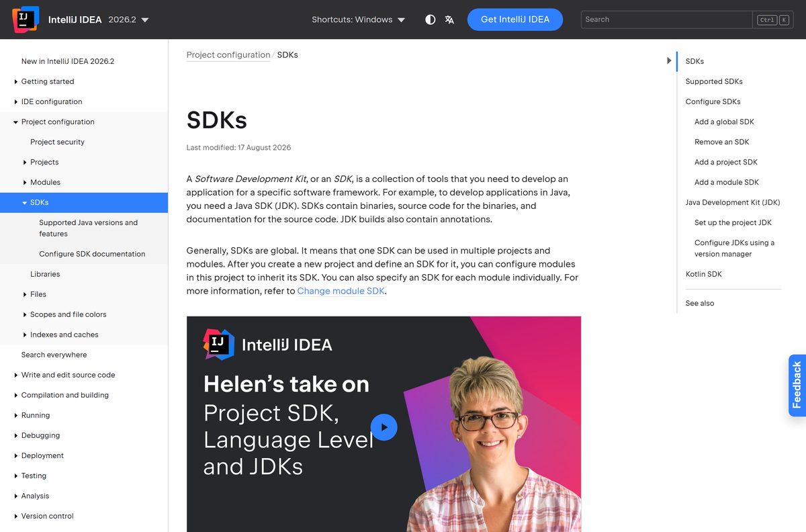The height and width of the screenshot is (532, 806).
Task: Expand the Debugging section
Action: click(16, 435)
